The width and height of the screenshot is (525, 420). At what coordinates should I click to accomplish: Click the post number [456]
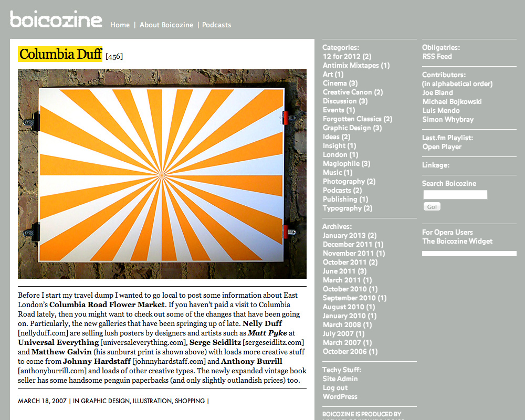pos(114,57)
